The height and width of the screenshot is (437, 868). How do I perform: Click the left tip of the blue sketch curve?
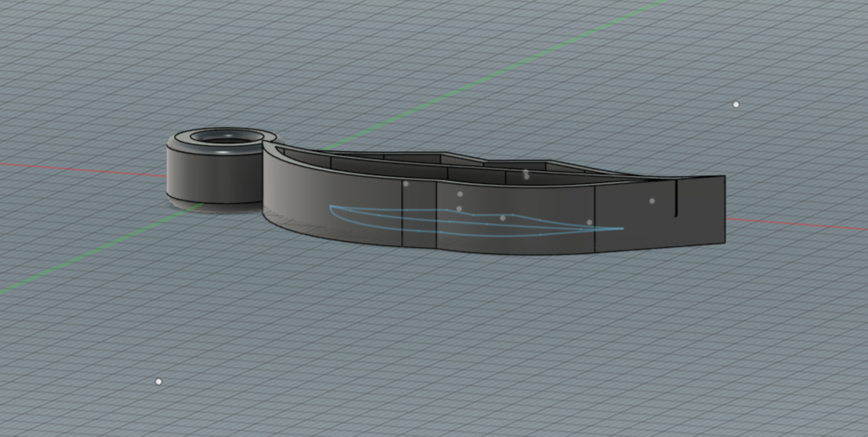pos(330,207)
